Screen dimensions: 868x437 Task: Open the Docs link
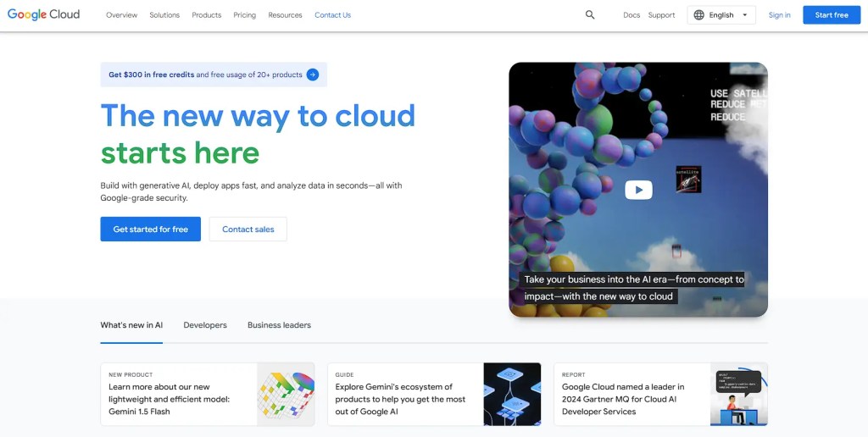click(x=632, y=15)
